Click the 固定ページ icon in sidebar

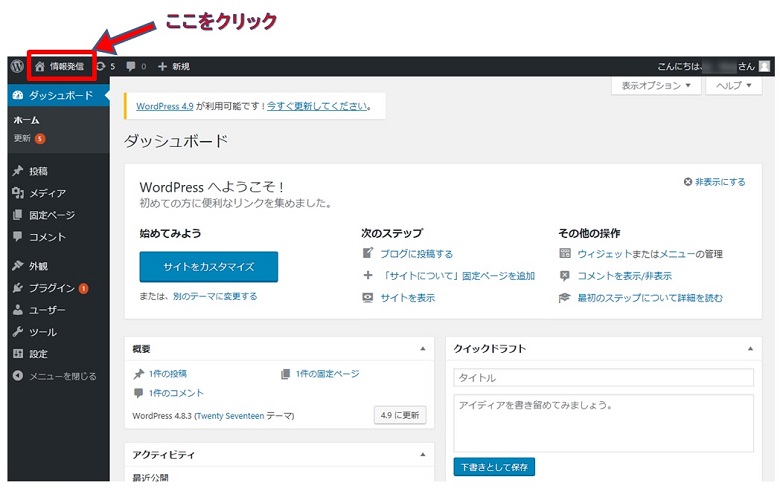click(x=18, y=214)
